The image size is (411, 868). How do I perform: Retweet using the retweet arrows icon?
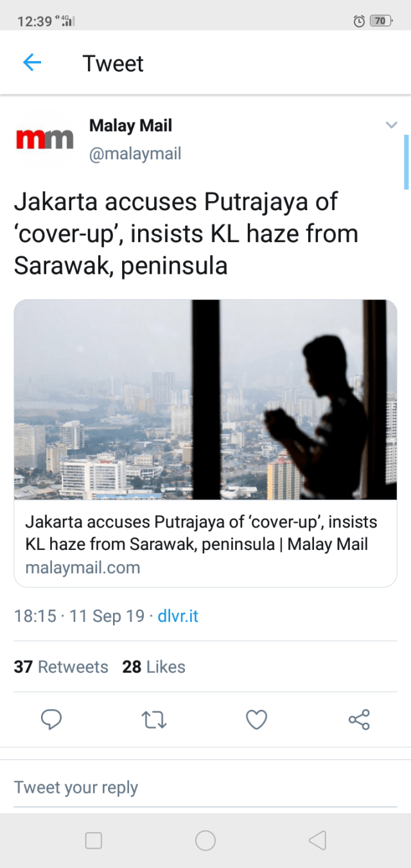pyautogui.click(x=154, y=720)
